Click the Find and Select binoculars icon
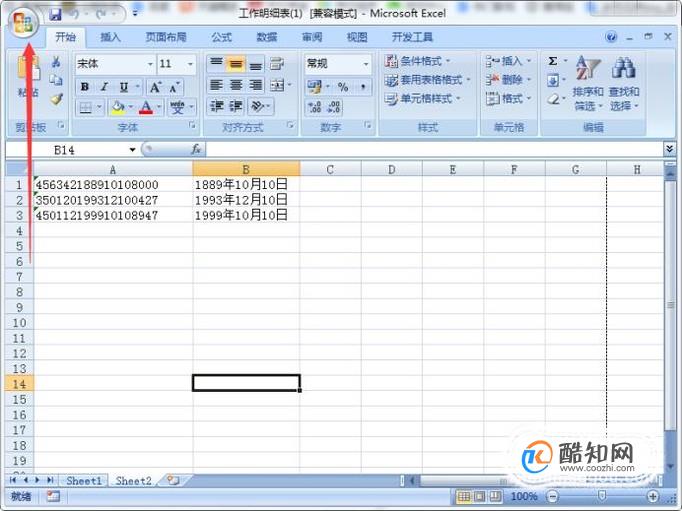682x511 pixels. tap(623, 83)
